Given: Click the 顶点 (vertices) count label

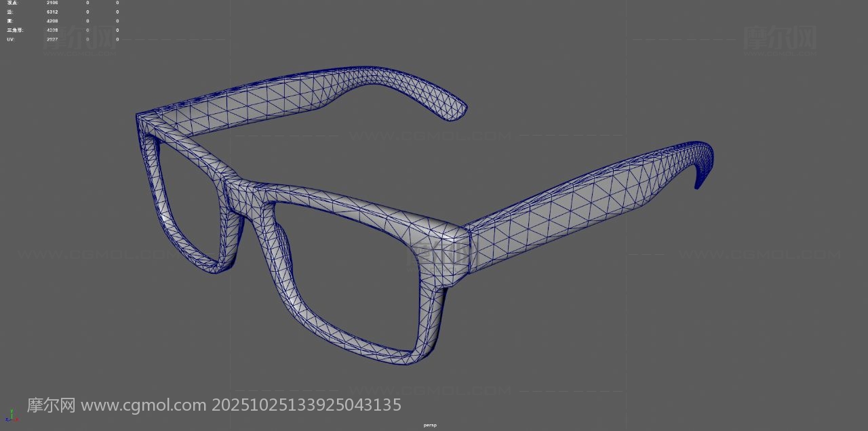Looking at the screenshot, I should tap(12, 3).
